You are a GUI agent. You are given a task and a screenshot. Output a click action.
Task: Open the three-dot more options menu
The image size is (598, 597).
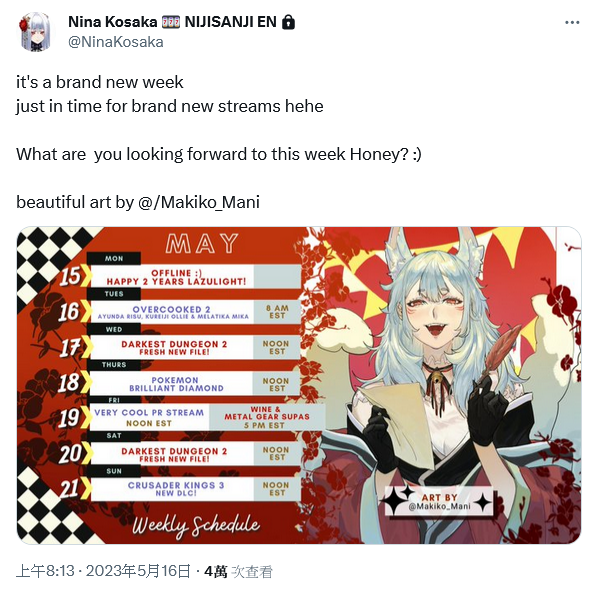pyautogui.click(x=572, y=23)
